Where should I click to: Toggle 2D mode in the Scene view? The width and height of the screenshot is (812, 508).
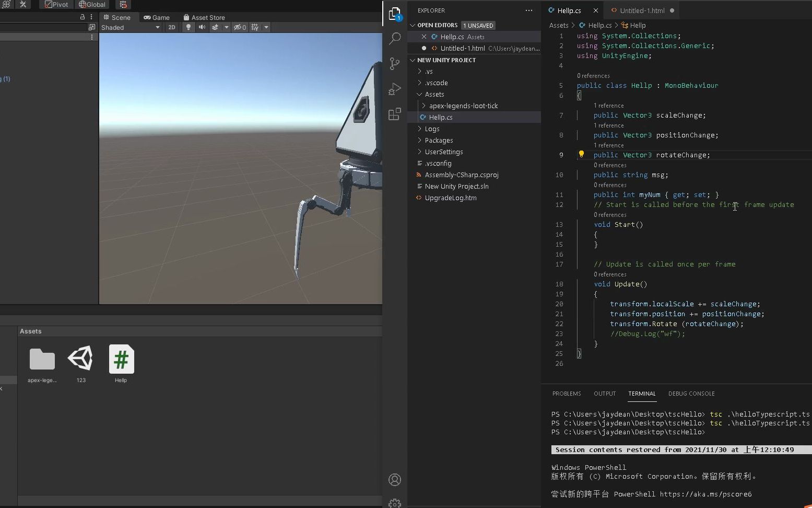tap(171, 27)
